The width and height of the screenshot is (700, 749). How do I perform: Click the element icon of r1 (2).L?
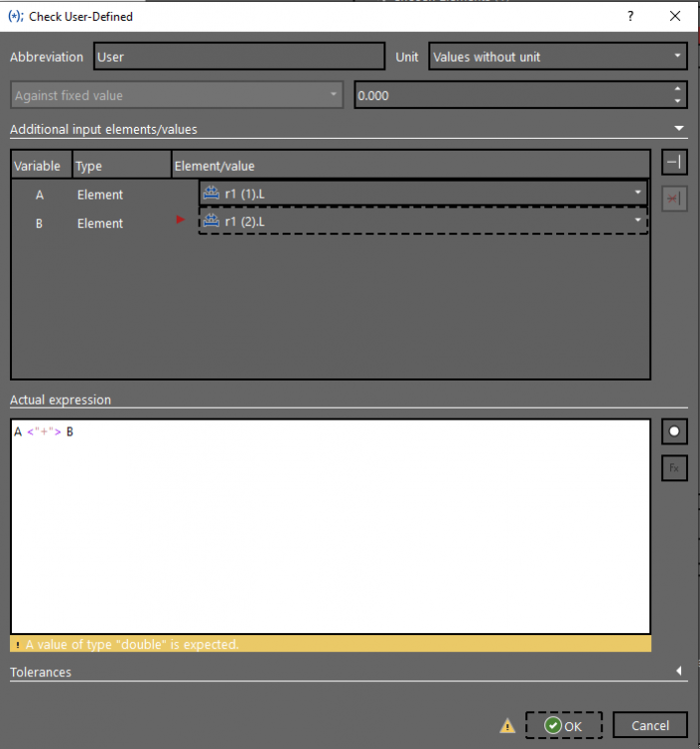click(211, 221)
